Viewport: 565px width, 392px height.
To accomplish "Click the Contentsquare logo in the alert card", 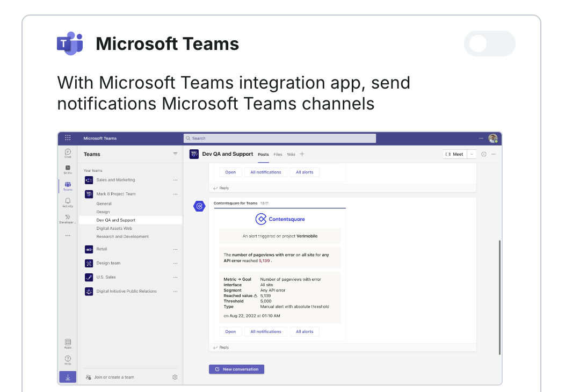I will pos(280,219).
